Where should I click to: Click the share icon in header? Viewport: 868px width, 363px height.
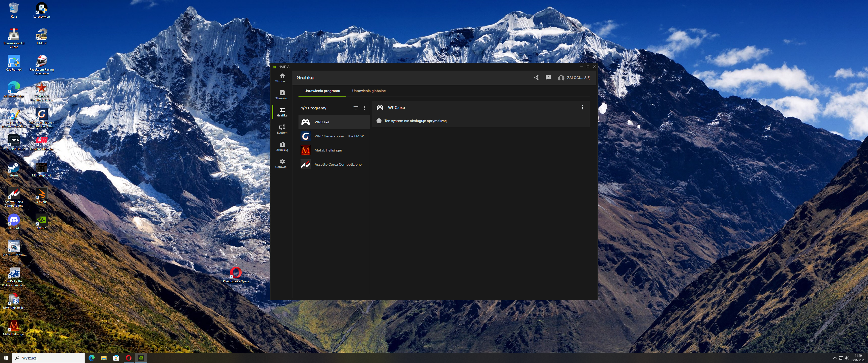click(536, 78)
